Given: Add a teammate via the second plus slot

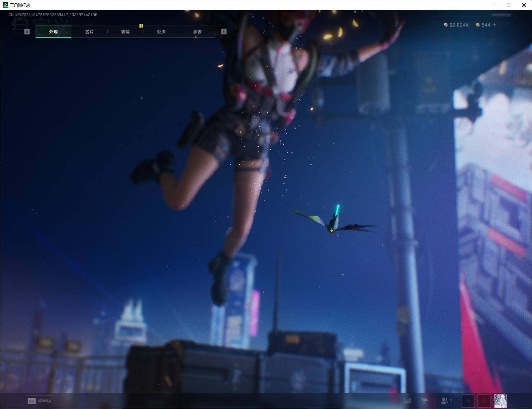Looking at the screenshot, I should [484, 401].
